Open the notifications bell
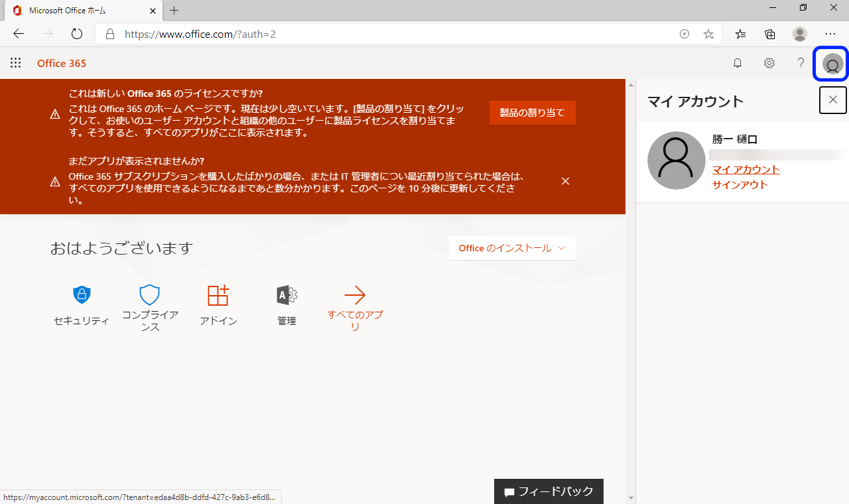The width and height of the screenshot is (849, 504). (x=738, y=63)
